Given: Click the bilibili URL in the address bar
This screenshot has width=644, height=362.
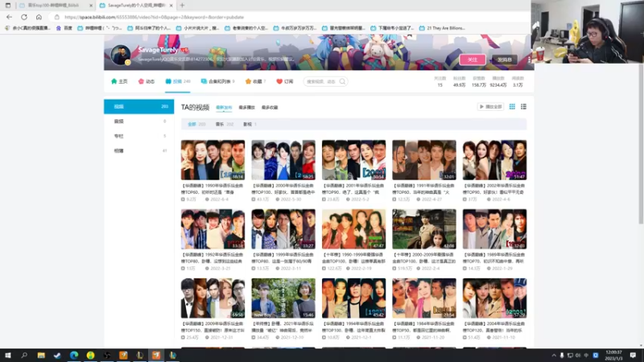Looking at the screenshot, I should (154, 17).
